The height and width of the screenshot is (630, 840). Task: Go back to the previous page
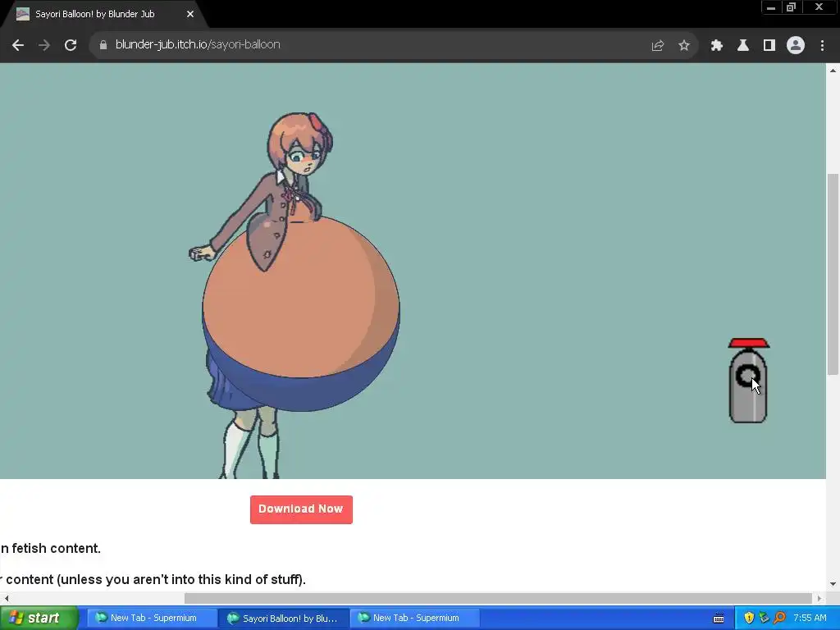(18, 45)
